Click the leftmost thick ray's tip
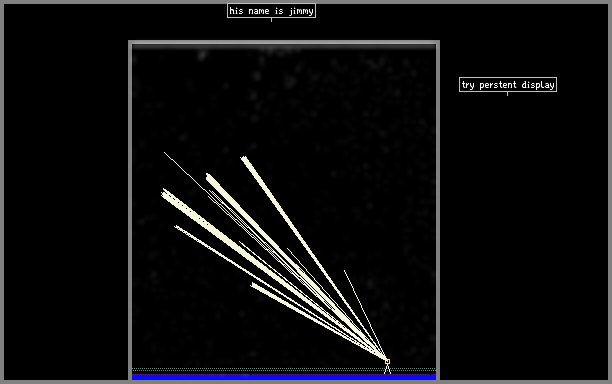 point(164,193)
